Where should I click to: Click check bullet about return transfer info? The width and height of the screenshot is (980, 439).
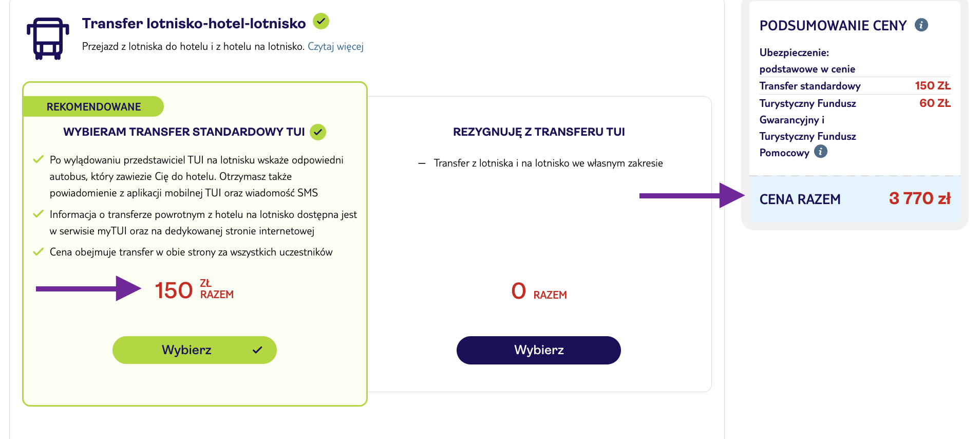click(x=39, y=214)
